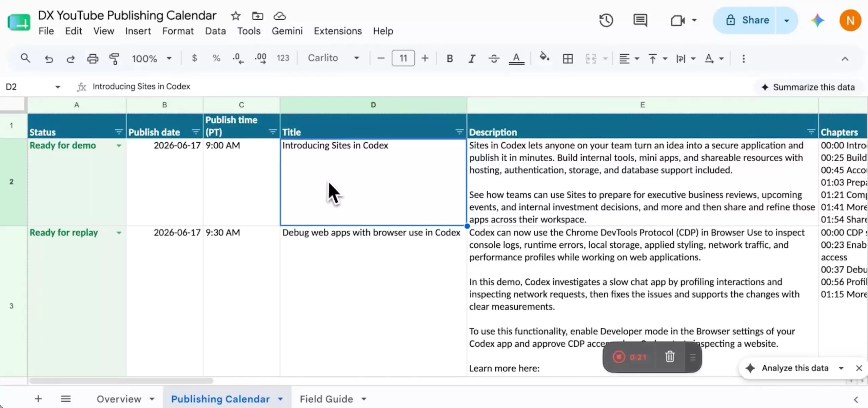Viewport: 868px width, 408px height.
Task: Open the File menu
Action: pos(46,31)
